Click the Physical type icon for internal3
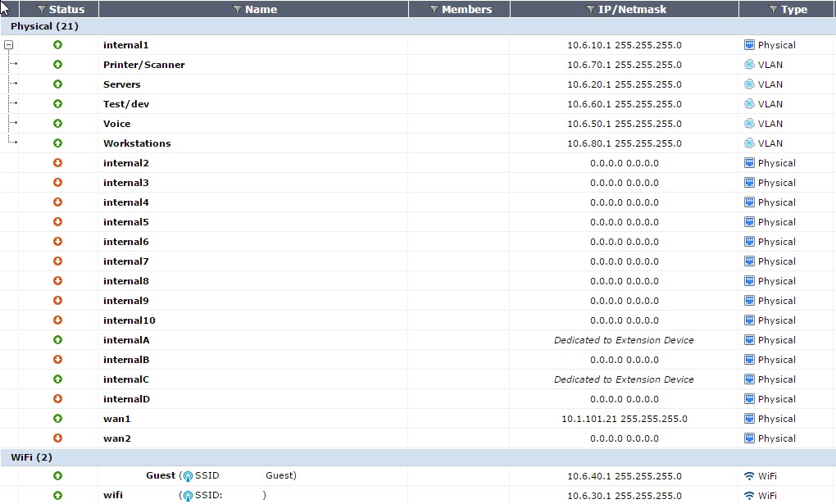This screenshot has width=836, height=504. point(749,183)
